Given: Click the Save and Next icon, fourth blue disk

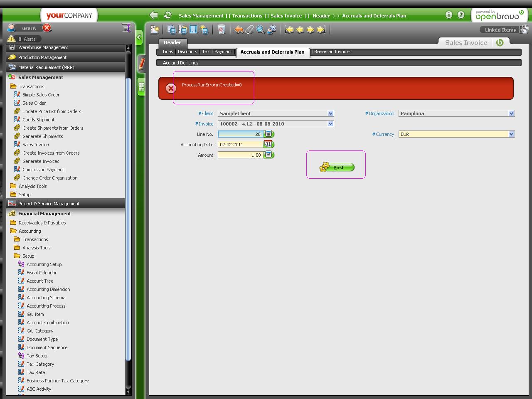Looking at the screenshot, I should [204, 30].
